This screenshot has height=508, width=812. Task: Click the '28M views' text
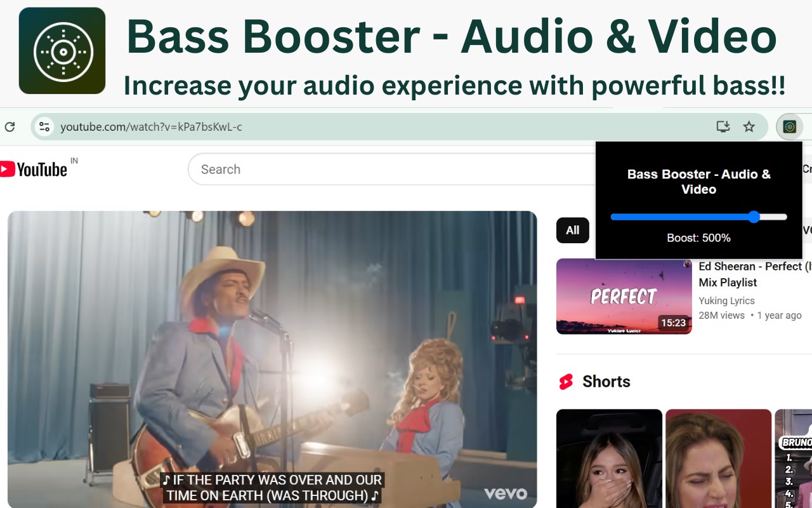722,316
